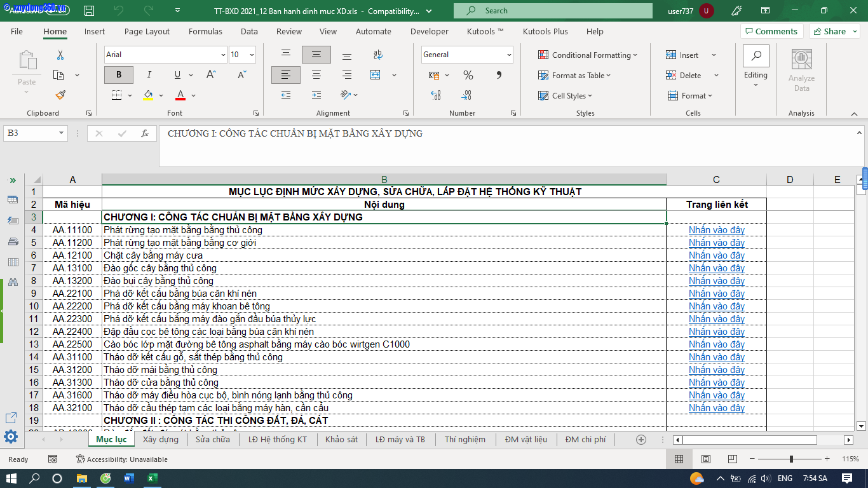The width and height of the screenshot is (868, 488).
Task: Open Editing search group
Action: 756,66
